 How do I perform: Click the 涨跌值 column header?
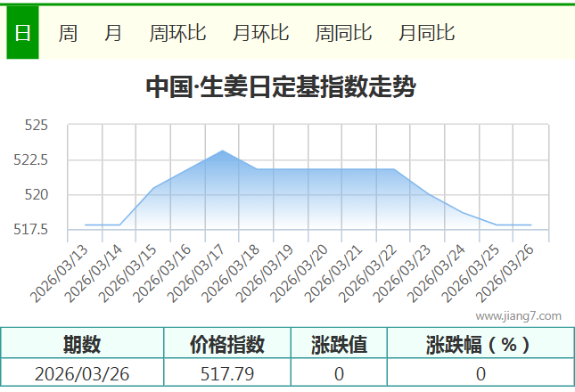coord(339,345)
